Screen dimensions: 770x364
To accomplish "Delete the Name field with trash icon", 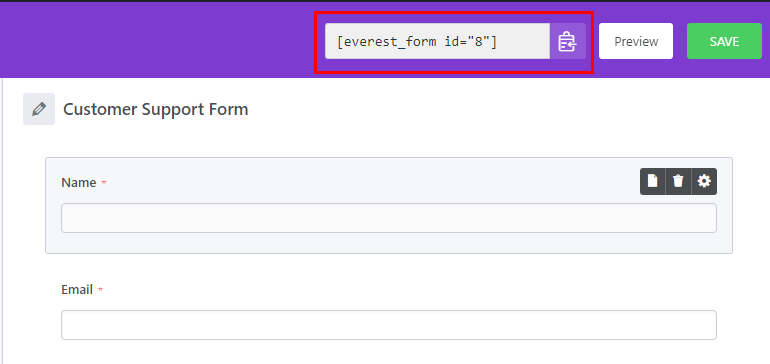I will pos(678,181).
